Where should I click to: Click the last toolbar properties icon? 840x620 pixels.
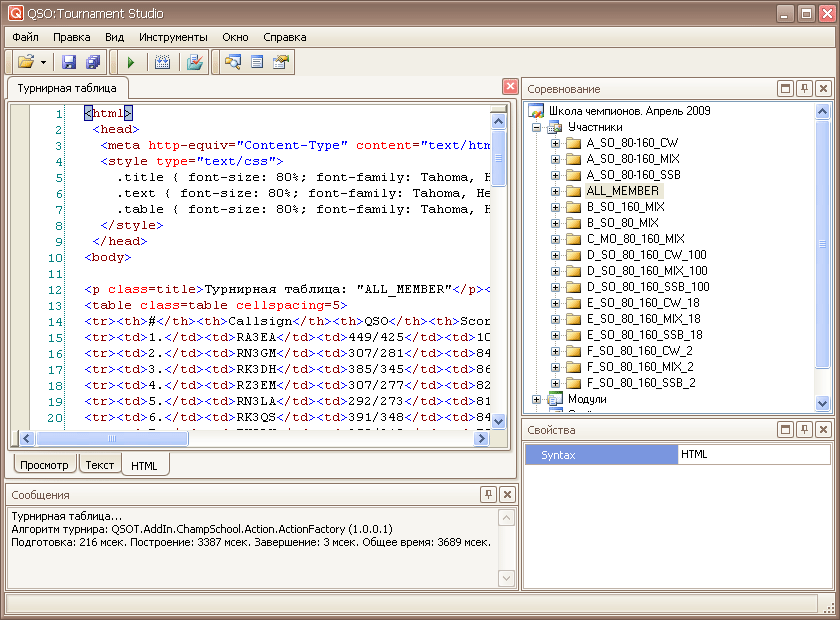(x=281, y=62)
